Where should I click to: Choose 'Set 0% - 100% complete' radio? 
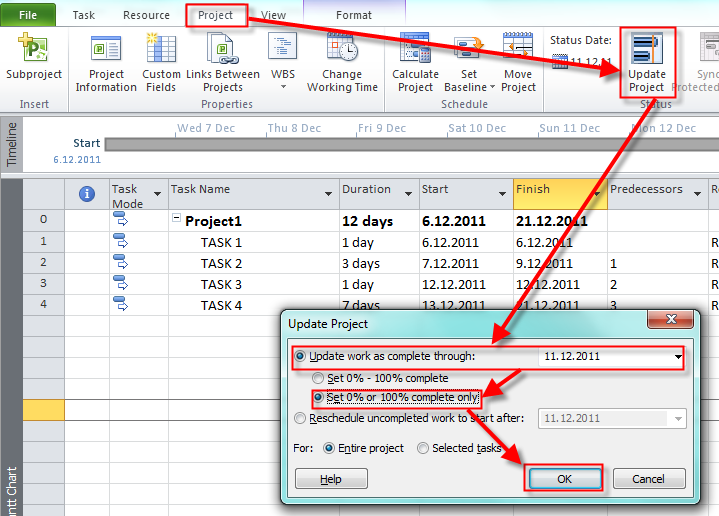(x=319, y=378)
